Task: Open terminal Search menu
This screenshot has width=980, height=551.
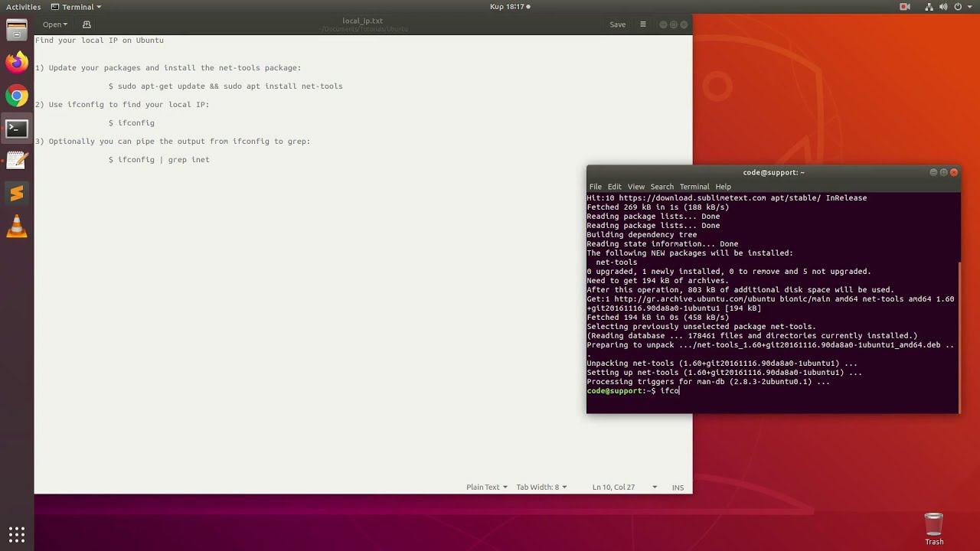Action: [662, 187]
